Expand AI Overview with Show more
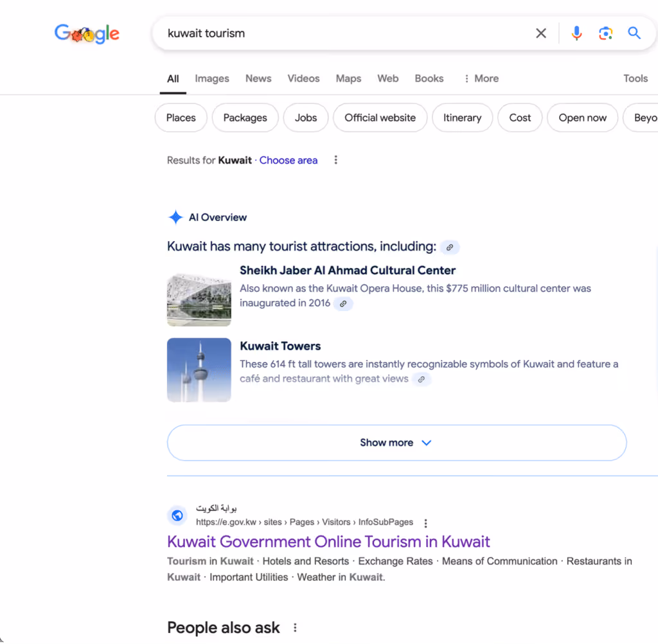The width and height of the screenshot is (658, 644). [397, 442]
